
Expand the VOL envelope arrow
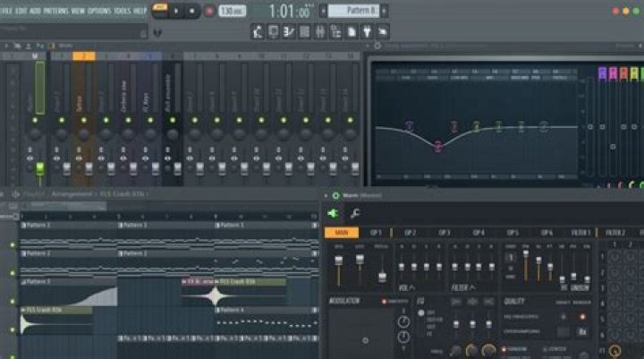(412, 287)
